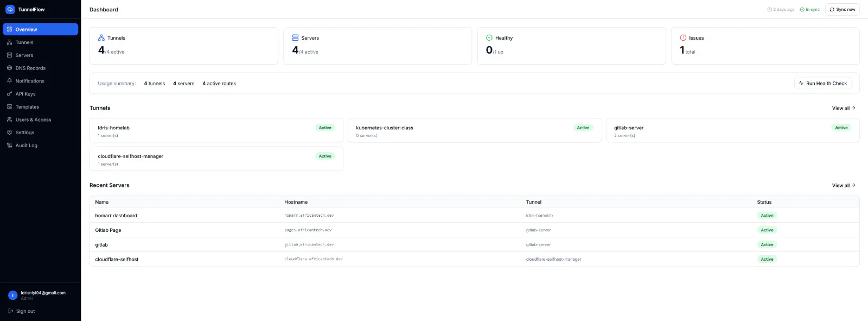Click the Name column header
Image resolution: width=868 pixels, height=321 pixels.
tap(102, 202)
